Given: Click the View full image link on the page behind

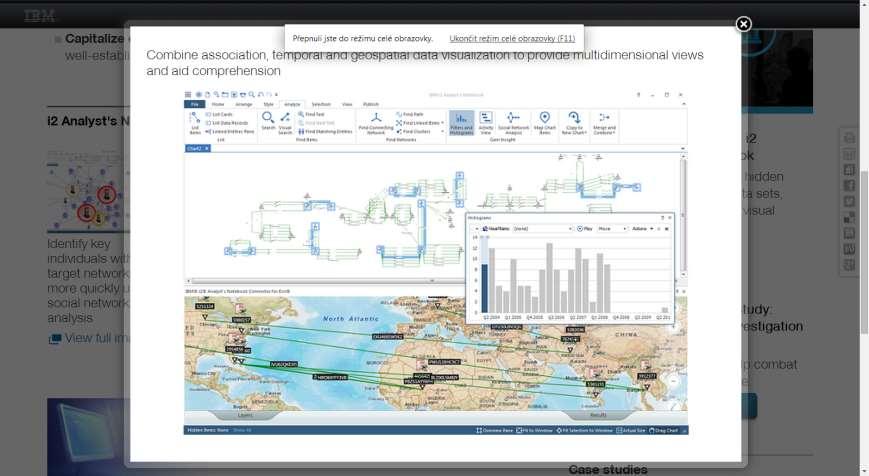Looking at the screenshot, I should pos(89,339).
